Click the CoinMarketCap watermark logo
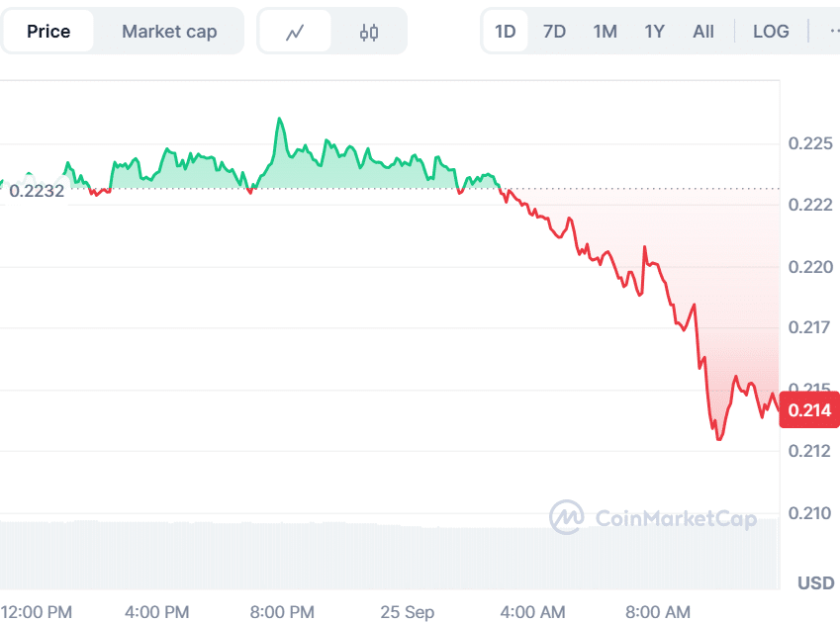Viewport: 840px width, 622px height. pyautogui.click(x=653, y=517)
